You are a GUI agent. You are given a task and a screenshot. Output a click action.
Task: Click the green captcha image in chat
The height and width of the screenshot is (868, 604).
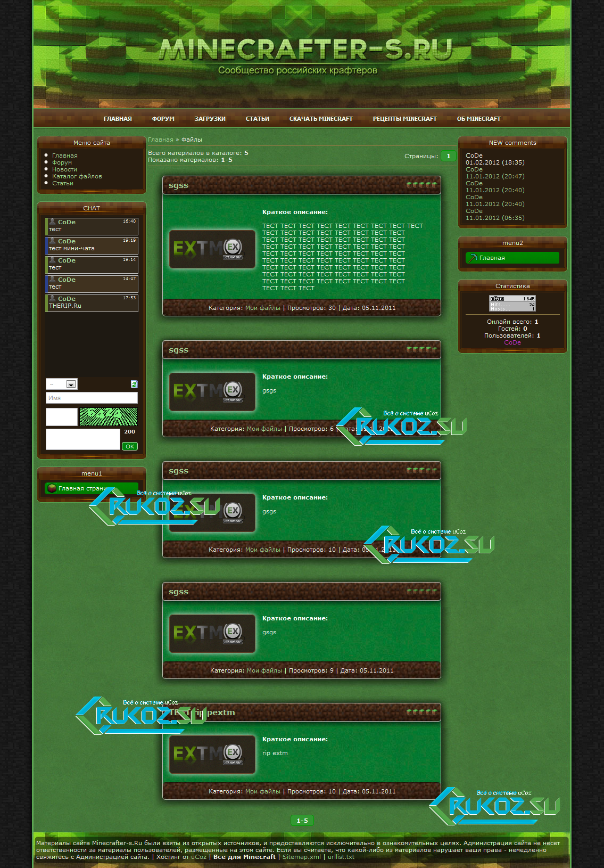click(108, 416)
